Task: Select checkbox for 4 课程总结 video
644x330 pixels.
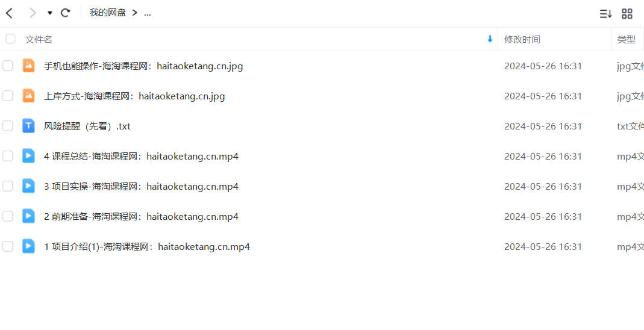Action: pyautogui.click(x=8, y=156)
